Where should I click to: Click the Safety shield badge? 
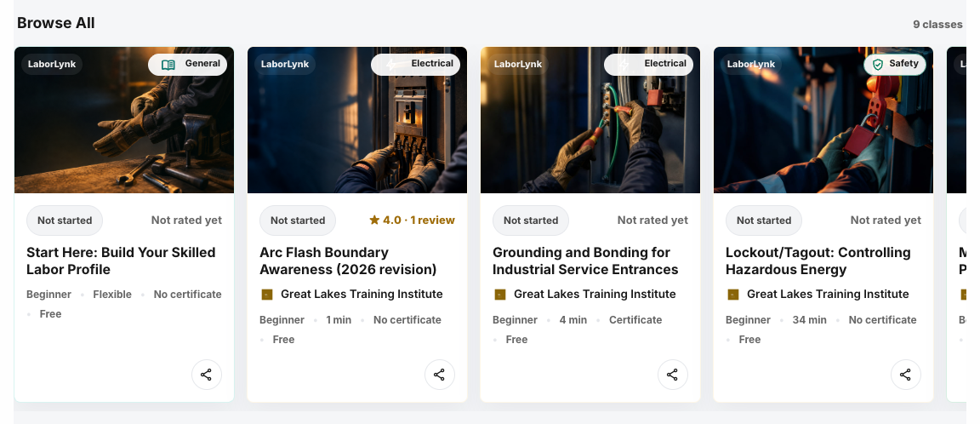click(x=895, y=65)
